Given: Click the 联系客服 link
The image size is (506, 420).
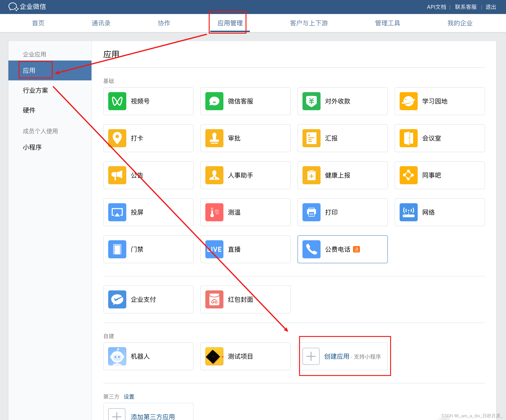Looking at the screenshot, I should (x=466, y=7).
